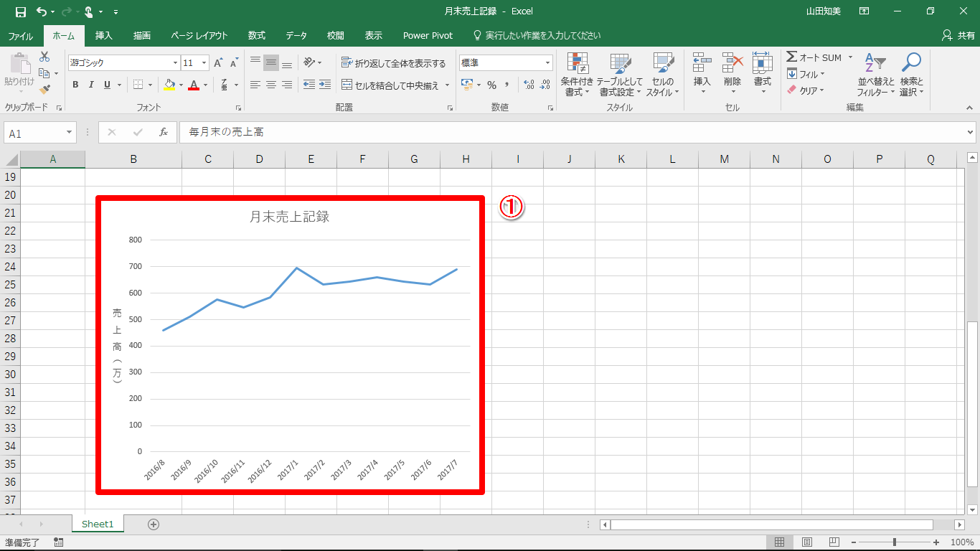Expand the number format dropdown (標準)
Viewport: 980px width, 551px height.
coord(548,63)
